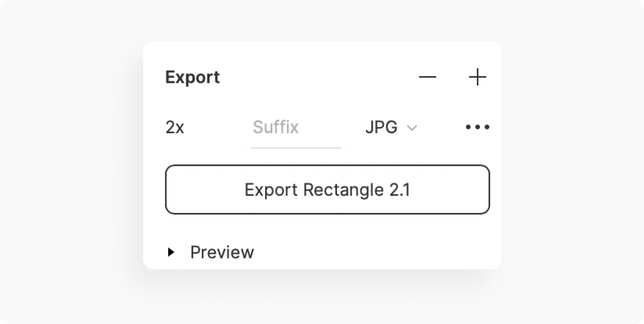Remove export setting with minus icon
Image resolution: width=644 pixels, height=324 pixels.
pyautogui.click(x=428, y=77)
